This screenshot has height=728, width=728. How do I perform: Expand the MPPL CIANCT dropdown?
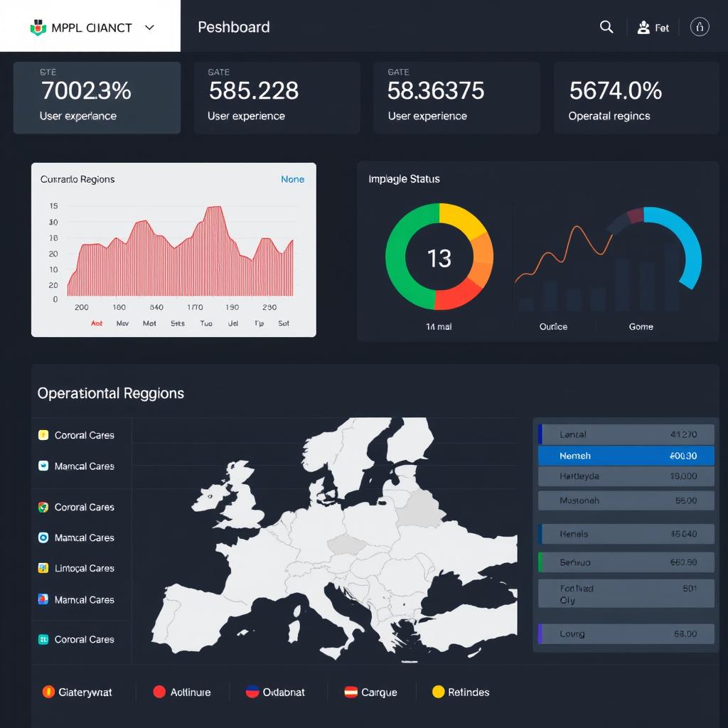149,27
